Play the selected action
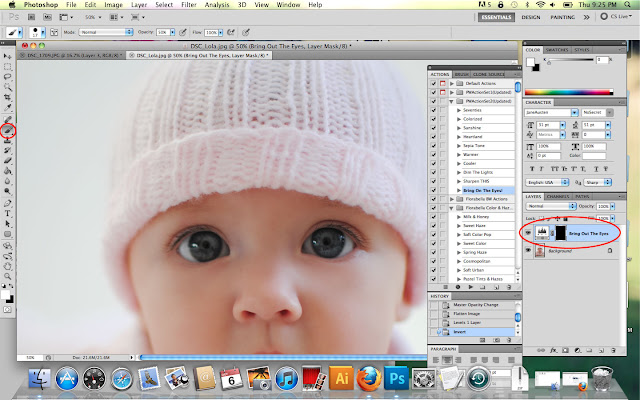Image resolution: width=640 pixels, height=400 pixels. click(x=471, y=287)
